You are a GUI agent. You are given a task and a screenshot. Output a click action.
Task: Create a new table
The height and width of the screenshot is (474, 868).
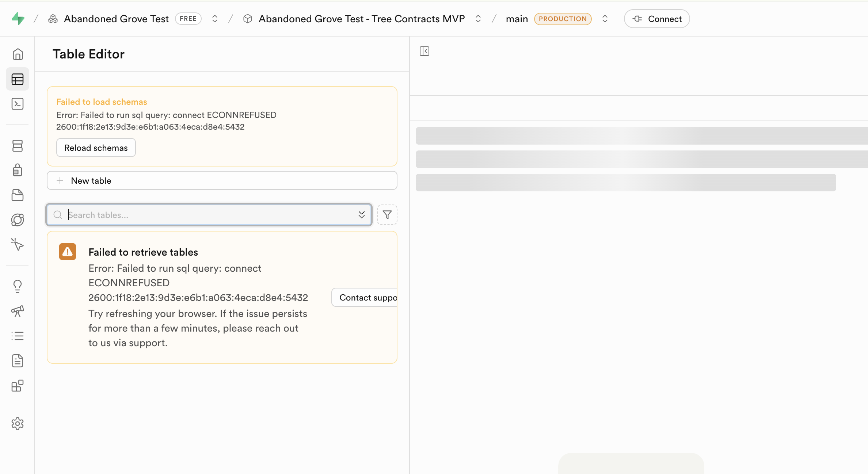(x=221, y=180)
